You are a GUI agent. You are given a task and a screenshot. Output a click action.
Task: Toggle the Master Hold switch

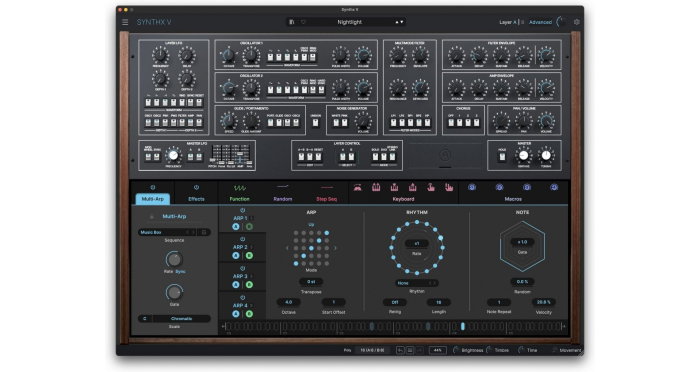pos(502,157)
